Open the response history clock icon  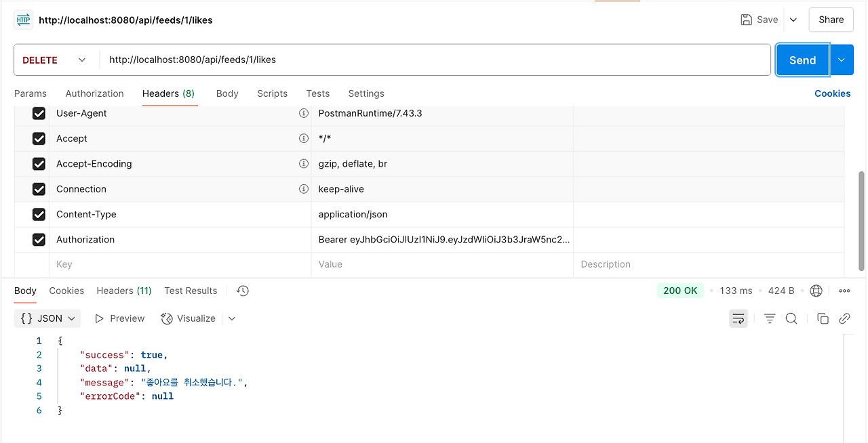coord(243,291)
